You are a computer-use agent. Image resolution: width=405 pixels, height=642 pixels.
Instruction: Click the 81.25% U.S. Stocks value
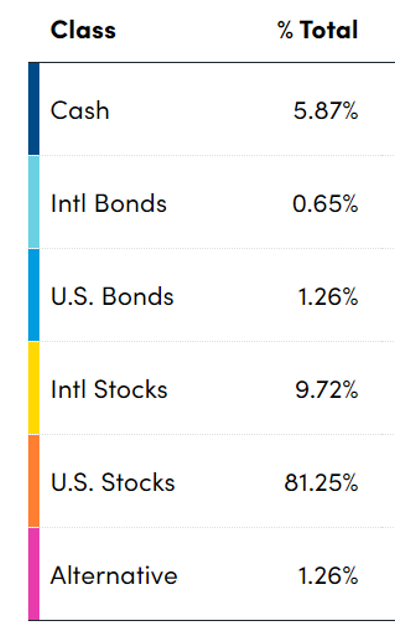(x=321, y=482)
